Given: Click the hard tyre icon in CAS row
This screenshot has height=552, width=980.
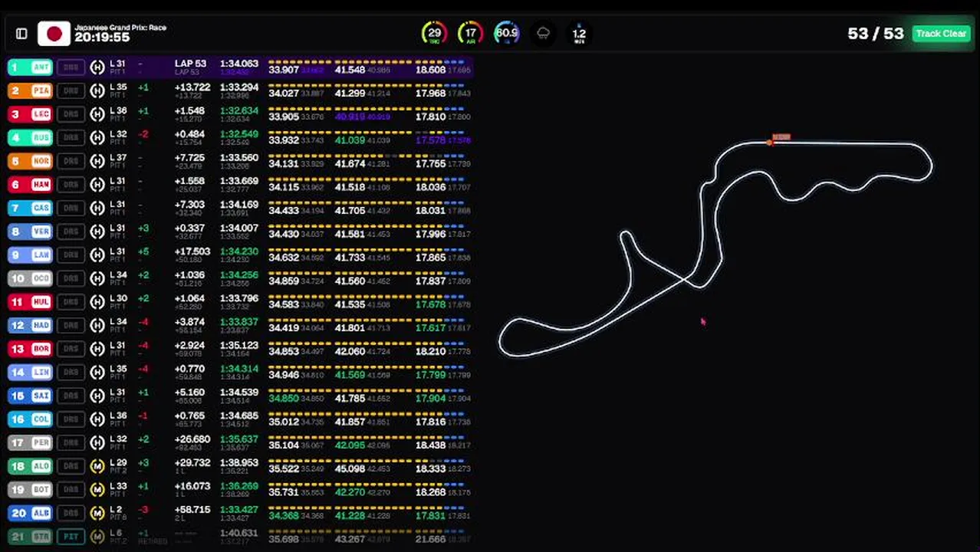Looking at the screenshot, I should (97, 209).
